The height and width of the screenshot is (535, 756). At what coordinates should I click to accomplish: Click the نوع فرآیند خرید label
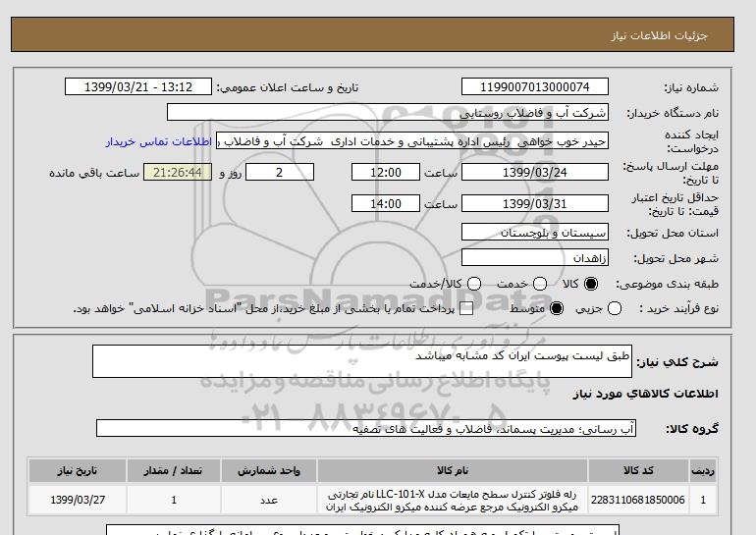pos(679,309)
